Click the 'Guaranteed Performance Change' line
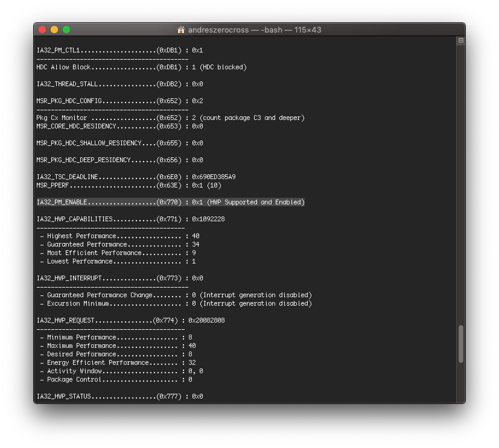 [x=176, y=295]
